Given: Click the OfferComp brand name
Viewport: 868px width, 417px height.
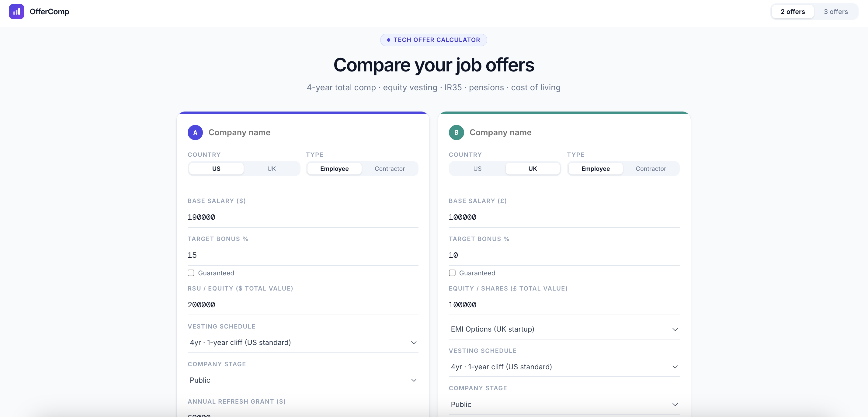Looking at the screenshot, I should click(x=49, y=12).
